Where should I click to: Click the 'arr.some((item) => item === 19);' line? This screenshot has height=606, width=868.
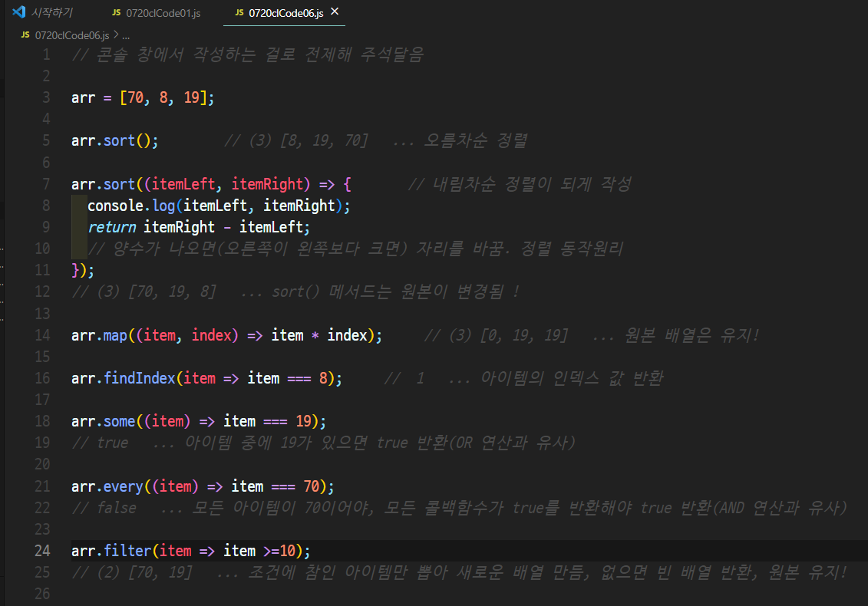pos(199,422)
